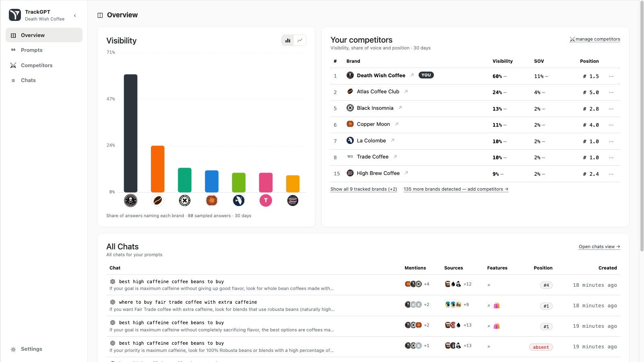Click the Chats list icon in sidebar

pos(13,80)
